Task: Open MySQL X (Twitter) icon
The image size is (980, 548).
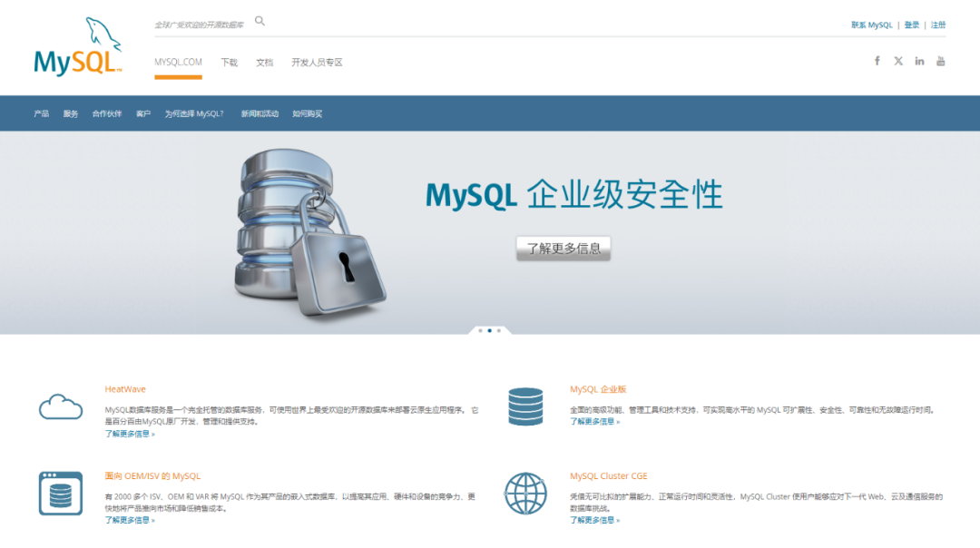Action: [x=898, y=61]
